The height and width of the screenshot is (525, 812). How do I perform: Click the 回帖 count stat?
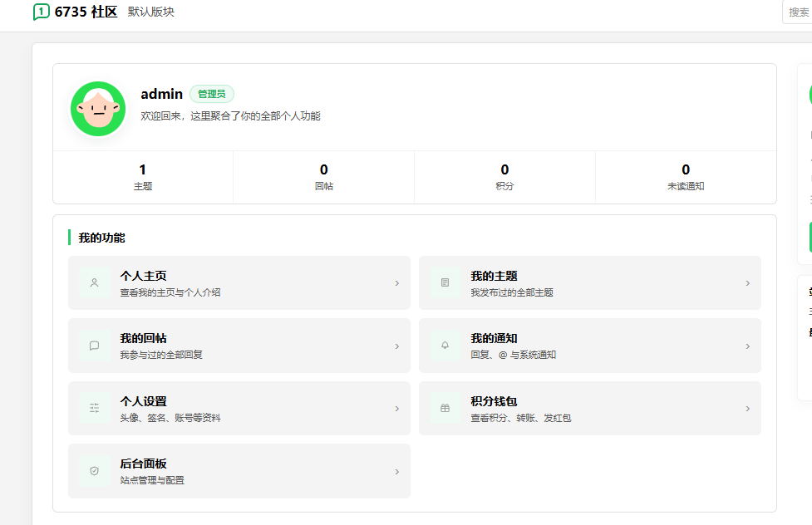323,177
